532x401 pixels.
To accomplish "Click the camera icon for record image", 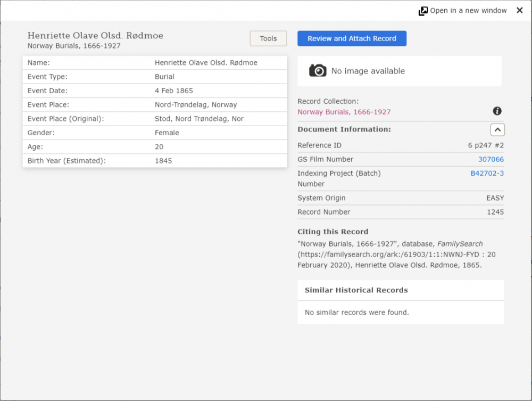I will coord(318,71).
